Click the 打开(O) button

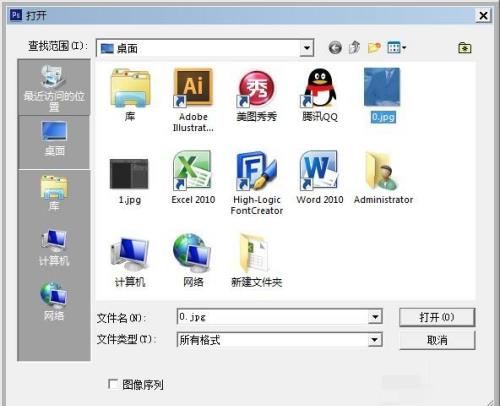click(x=437, y=317)
